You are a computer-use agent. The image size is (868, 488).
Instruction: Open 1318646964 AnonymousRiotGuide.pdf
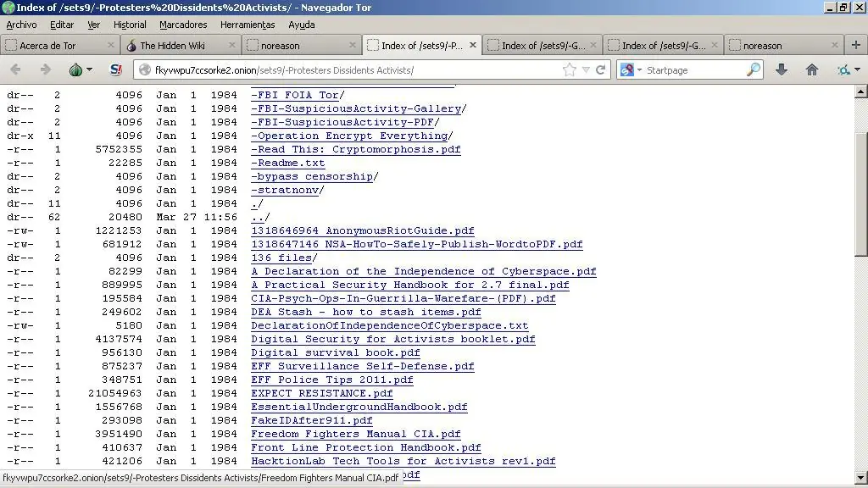click(363, 230)
